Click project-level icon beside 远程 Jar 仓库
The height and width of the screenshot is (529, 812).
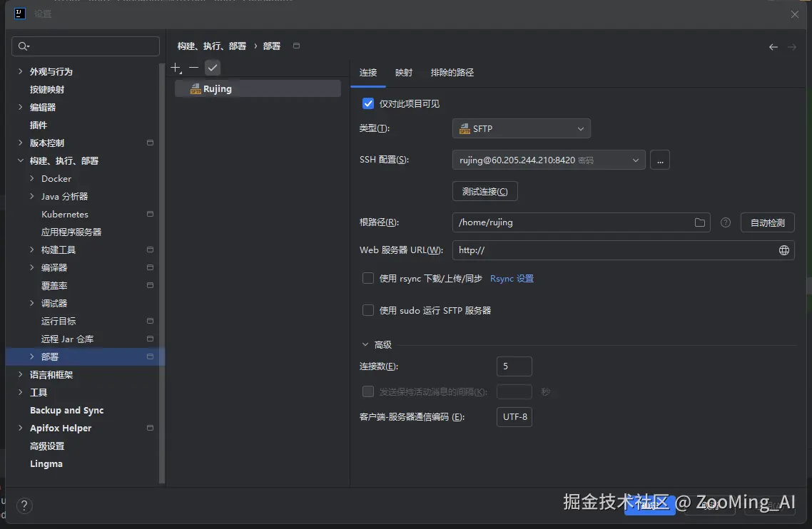[150, 339]
